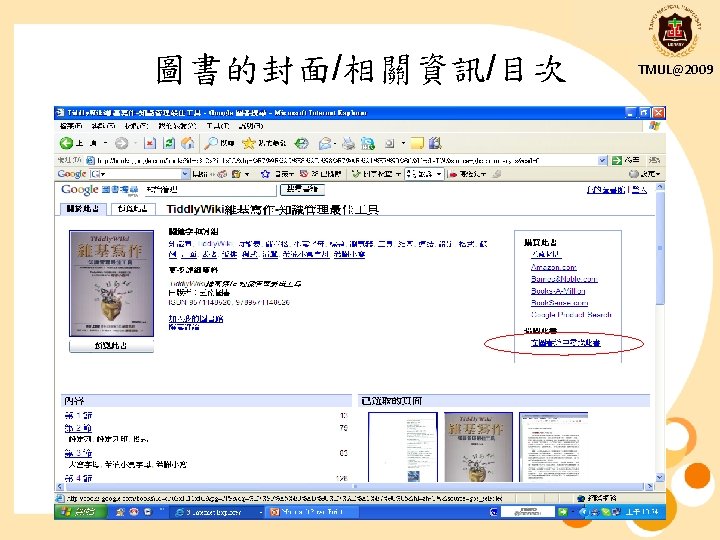
Task: Open the Google Toolbar translate dropdown box
Action: pyautogui.click(x=424, y=174)
